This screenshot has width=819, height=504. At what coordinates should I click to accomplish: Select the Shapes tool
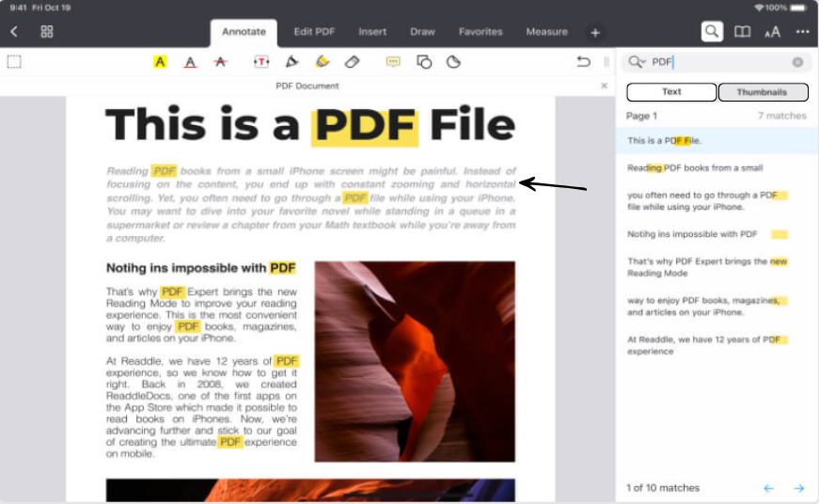coord(423,62)
